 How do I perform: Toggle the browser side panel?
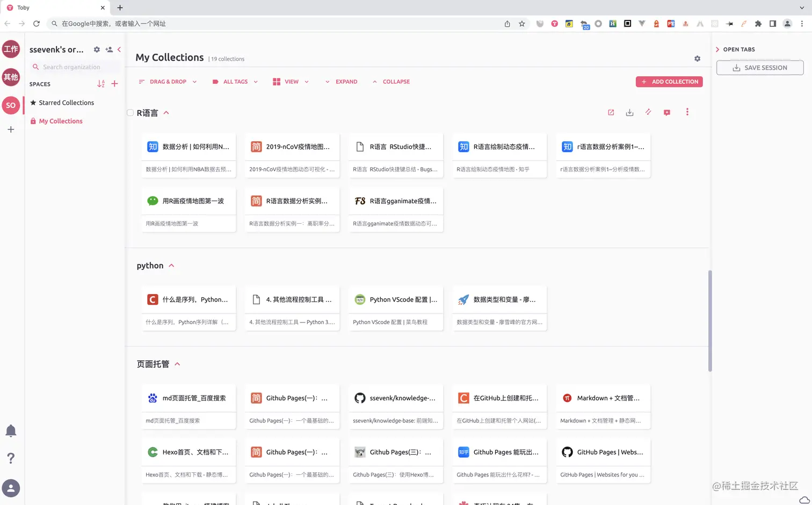point(772,24)
